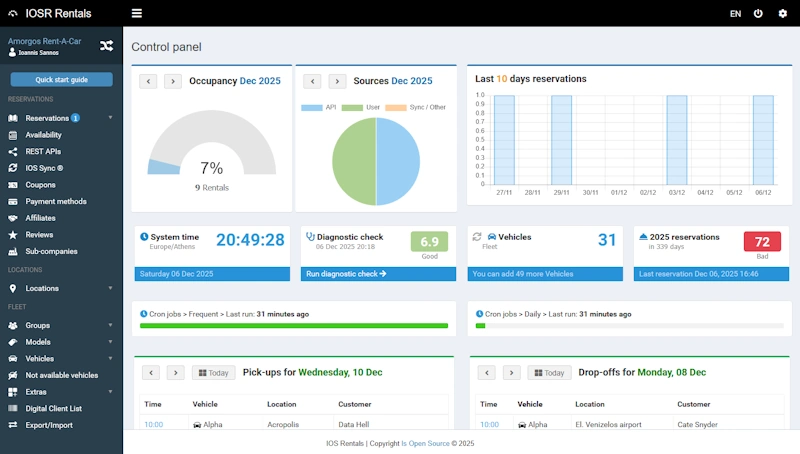Expand the Reservations sidebar submenu
Image resolution: width=800 pixels, height=454 pixels.
tap(110, 118)
